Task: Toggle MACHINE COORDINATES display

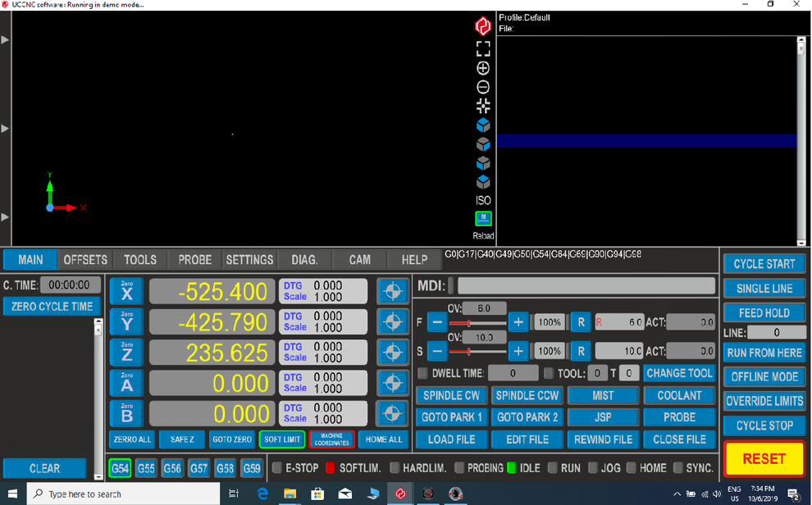Action: coord(331,439)
